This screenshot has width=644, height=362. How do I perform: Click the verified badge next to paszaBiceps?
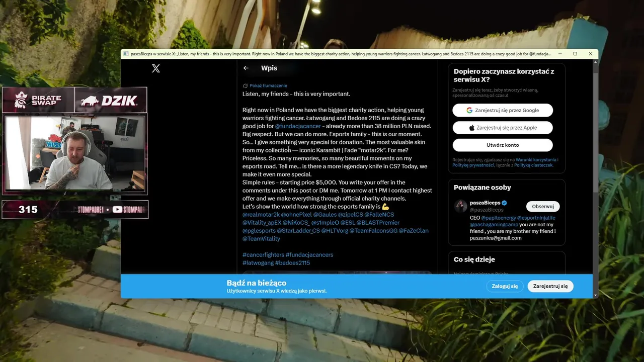click(504, 203)
